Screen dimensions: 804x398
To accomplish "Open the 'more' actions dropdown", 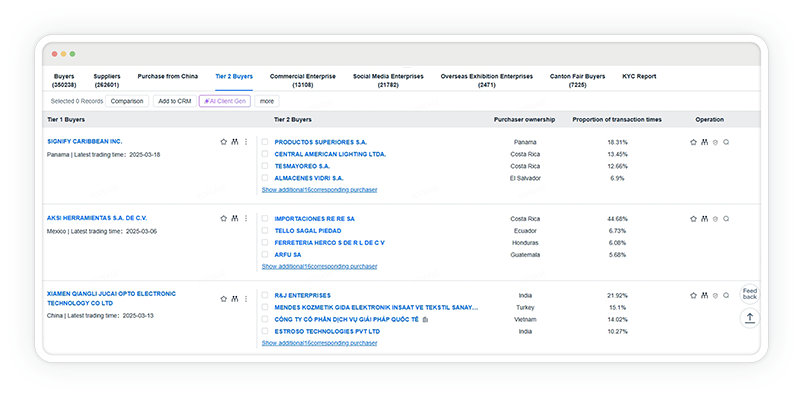I will 267,101.
